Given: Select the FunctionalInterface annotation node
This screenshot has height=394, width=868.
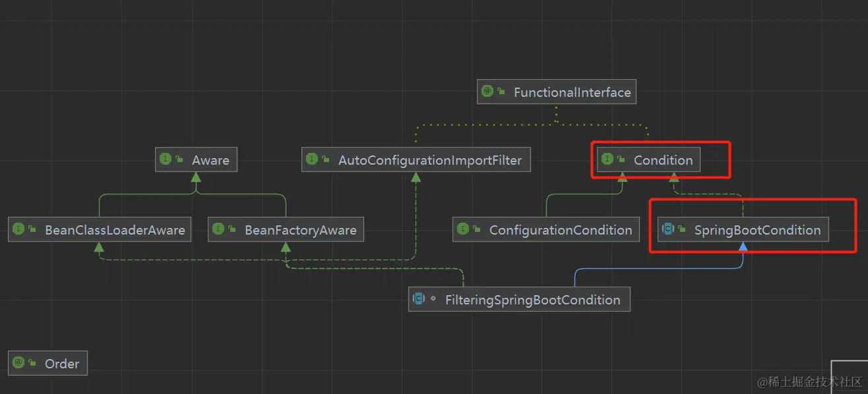Looking at the screenshot, I should 557,92.
